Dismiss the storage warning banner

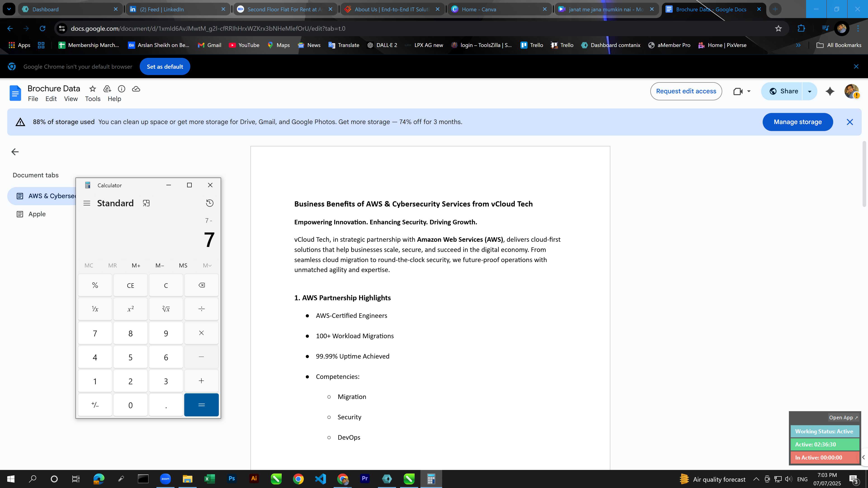pos(850,122)
